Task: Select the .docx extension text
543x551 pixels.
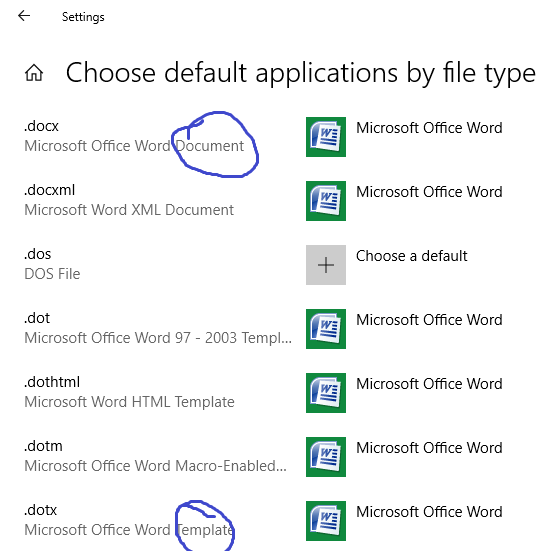Action: pyautogui.click(x=41, y=126)
